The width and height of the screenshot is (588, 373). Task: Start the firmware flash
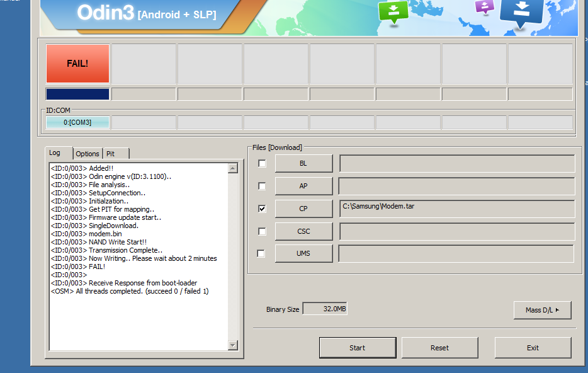[x=358, y=348]
